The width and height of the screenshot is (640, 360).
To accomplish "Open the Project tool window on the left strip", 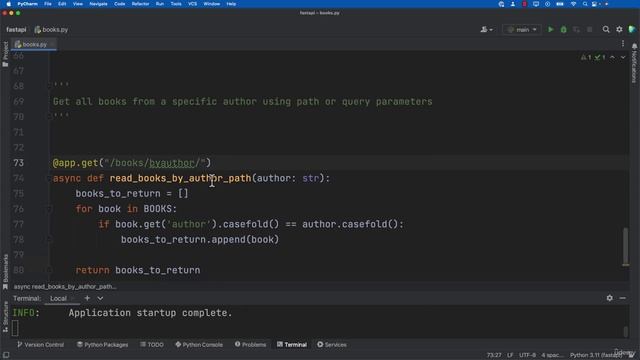I will click(x=5, y=54).
